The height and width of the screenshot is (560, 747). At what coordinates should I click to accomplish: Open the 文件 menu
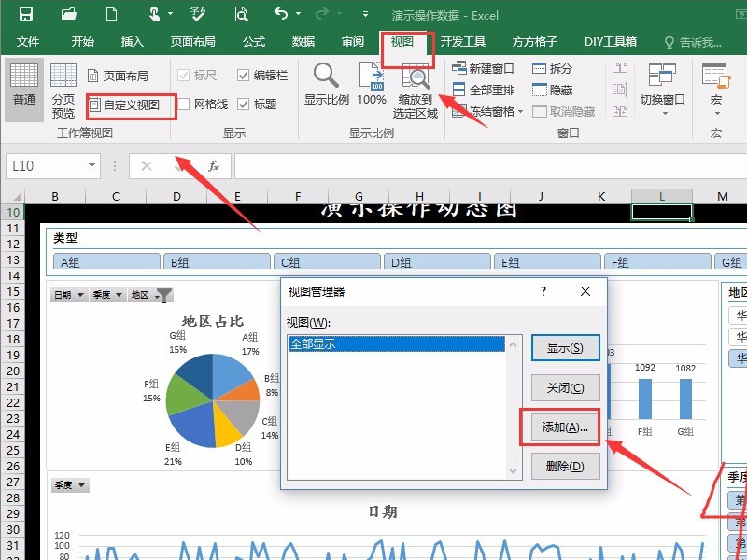[28, 42]
